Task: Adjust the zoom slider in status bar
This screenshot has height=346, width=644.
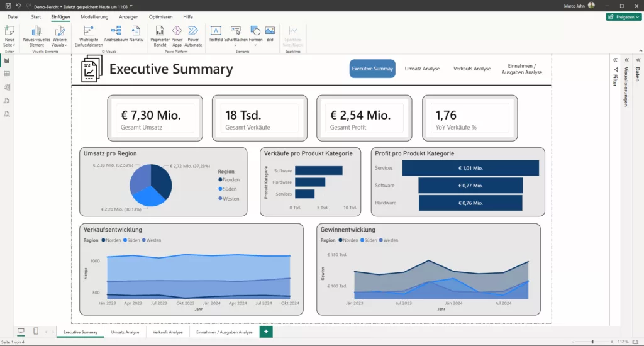Action: [x=592, y=342]
